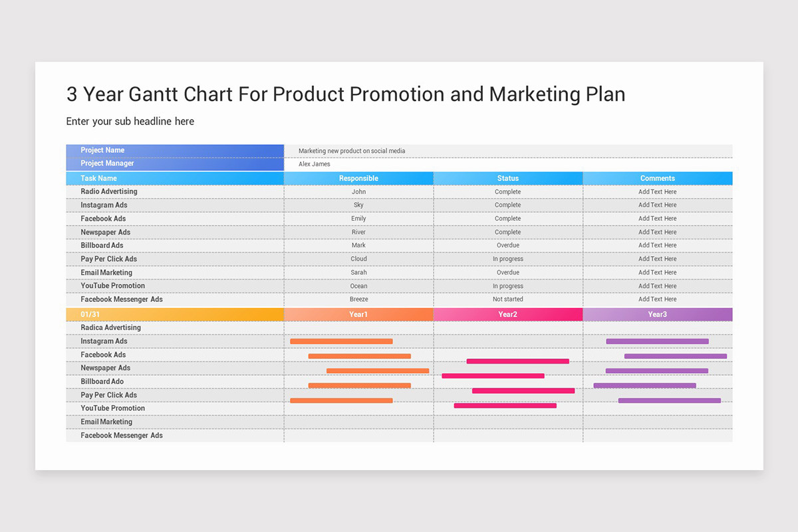
Task: Click Add Text Here comment for Instagram Ads
Action: (657, 205)
